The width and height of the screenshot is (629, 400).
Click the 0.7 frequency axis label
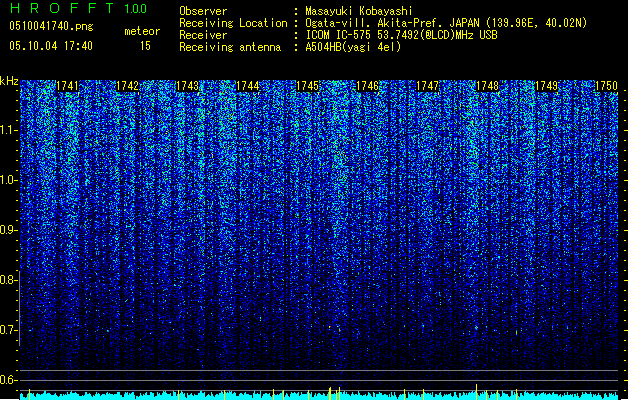[x=7, y=330]
